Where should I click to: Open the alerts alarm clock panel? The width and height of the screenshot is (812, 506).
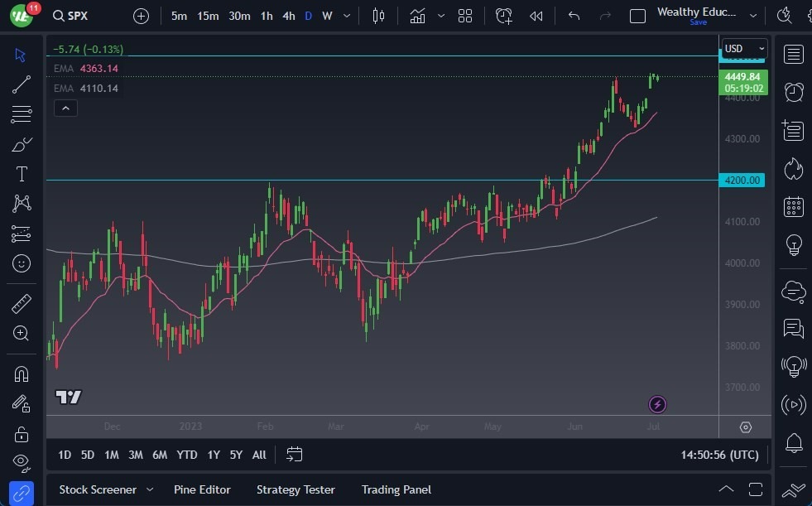pyautogui.click(x=793, y=92)
